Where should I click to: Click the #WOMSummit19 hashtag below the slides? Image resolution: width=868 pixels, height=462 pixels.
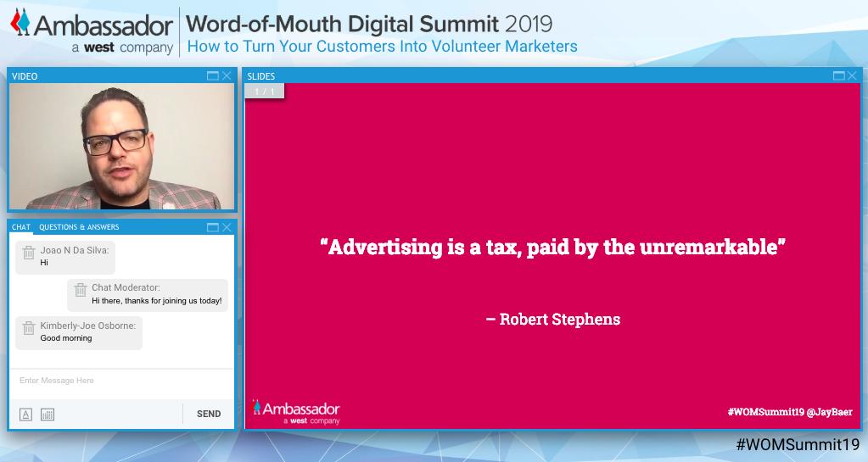(x=798, y=444)
